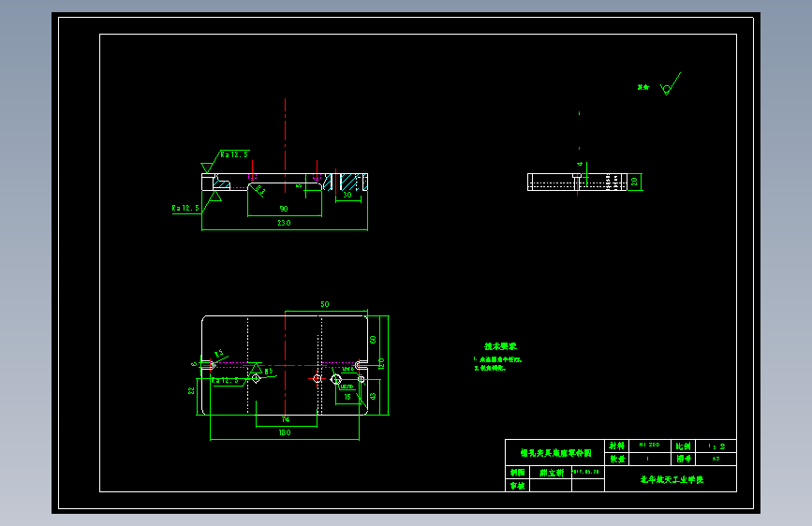
Task: Click the drafter name cell
Action: (551, 472)
